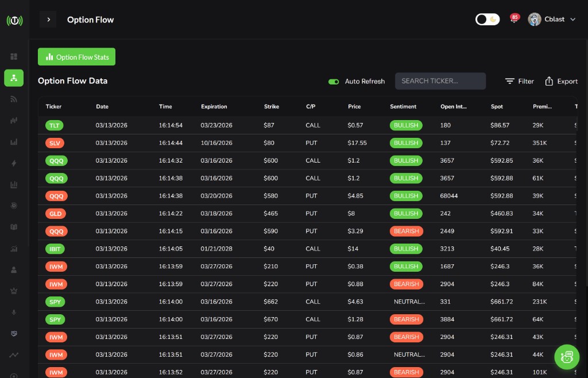The width and height of the screenshot is (588, 378).
Task: Click the Option Flow Stats button
Action: click(76, 56)
